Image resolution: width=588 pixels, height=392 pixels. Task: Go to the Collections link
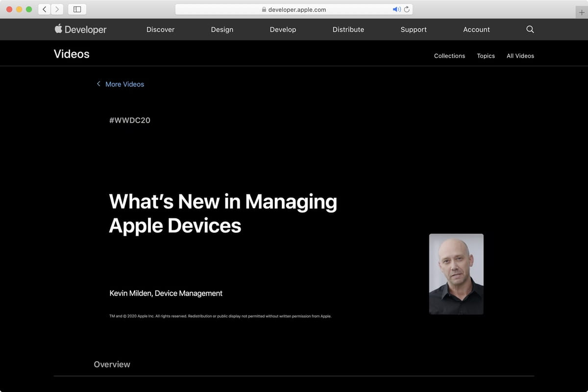(x=449, y=56)
